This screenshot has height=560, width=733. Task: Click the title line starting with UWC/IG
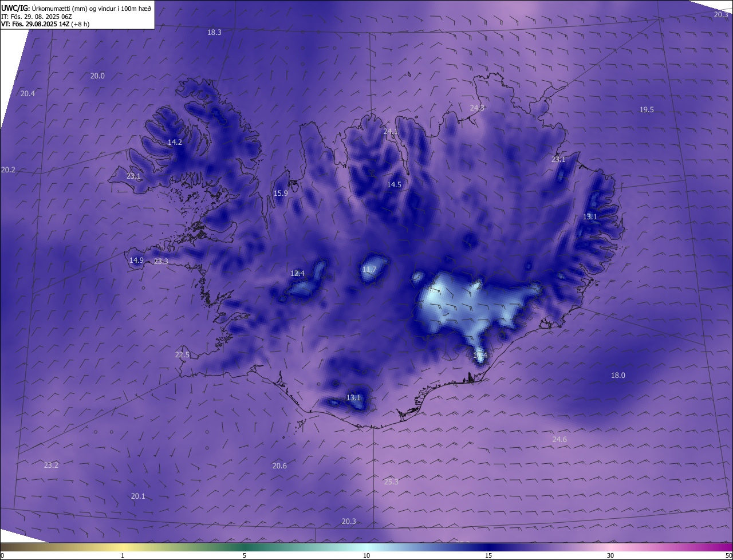pyautogui.click(x=76, y=9)
